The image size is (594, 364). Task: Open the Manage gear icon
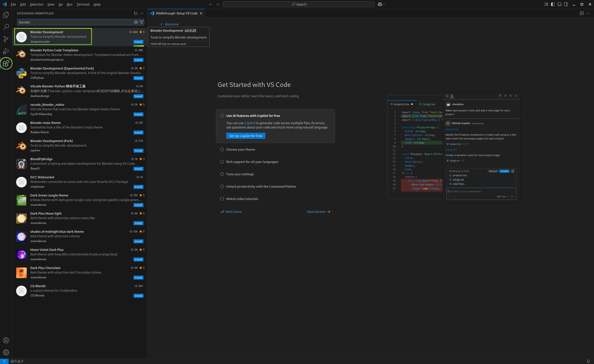point(6,352)
